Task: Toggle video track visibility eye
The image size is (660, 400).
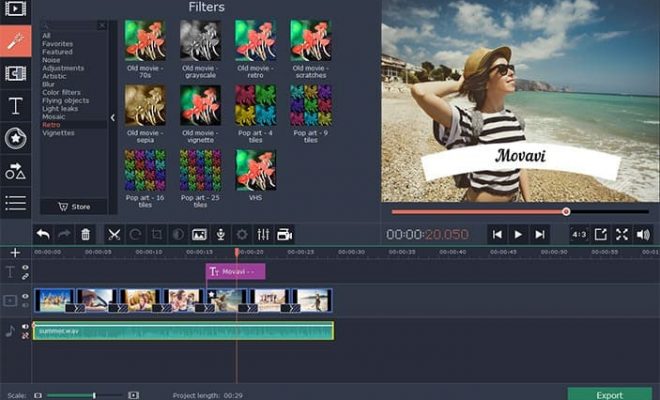Action: [x=25, y=296]
